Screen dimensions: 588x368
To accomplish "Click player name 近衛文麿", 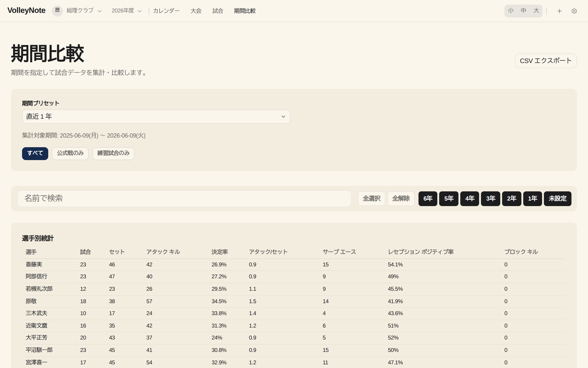I will click(x=37, y=326).
